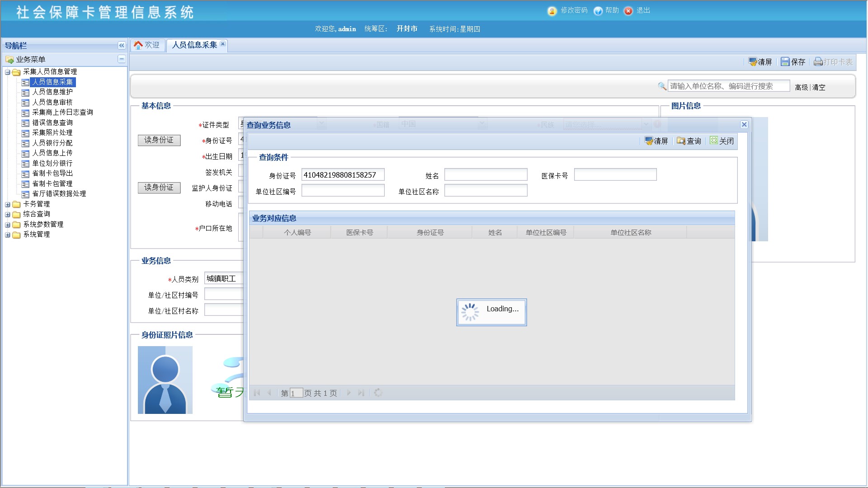The width and height of the screenshot is (868, 488).
Task: Switch to the 人员信息采集 tab
Action: pos(194,45)
